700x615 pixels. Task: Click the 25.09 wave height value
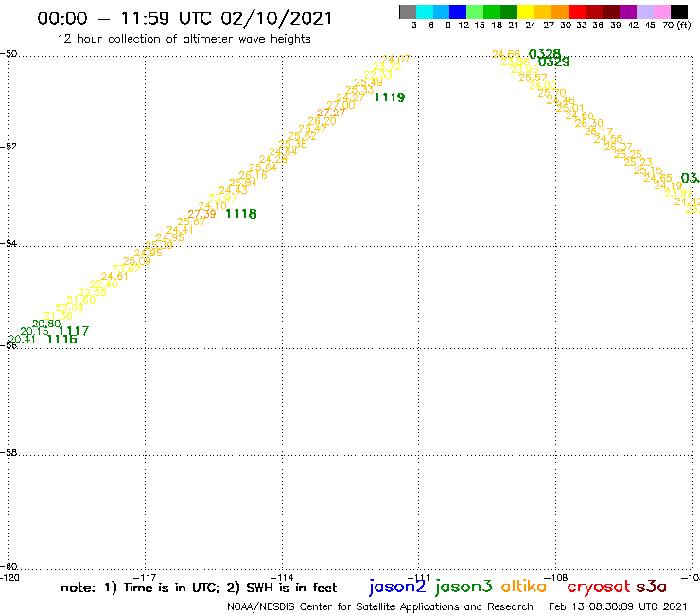137,261
